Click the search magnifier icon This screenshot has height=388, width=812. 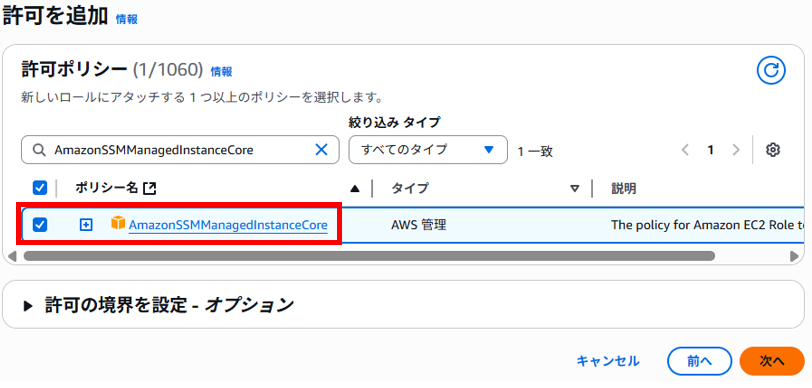click(38, 150)
